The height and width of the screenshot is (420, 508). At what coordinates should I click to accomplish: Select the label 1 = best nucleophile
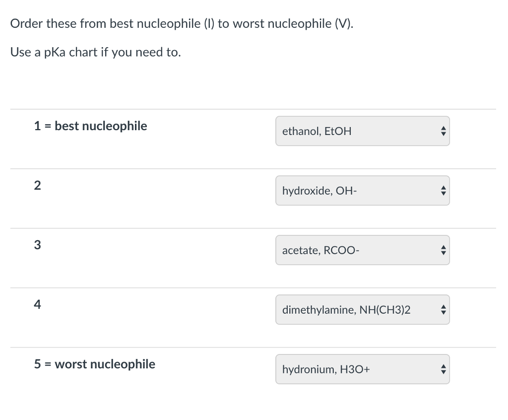click(x=90, y=126)
